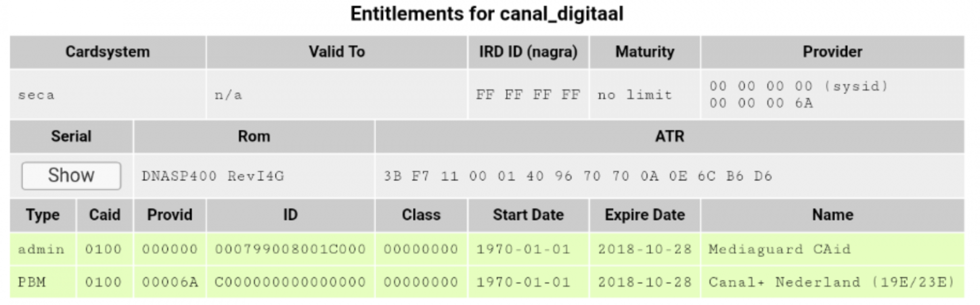The image size is (980, 305).
Task: Select the IRD ID (nagra) header
Action: point(528,52)
